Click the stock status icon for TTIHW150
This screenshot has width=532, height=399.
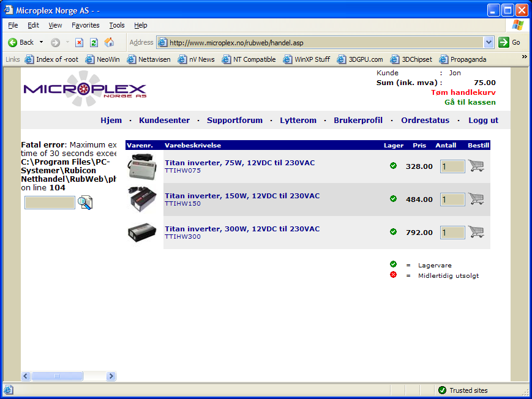[x=393, y=198]
